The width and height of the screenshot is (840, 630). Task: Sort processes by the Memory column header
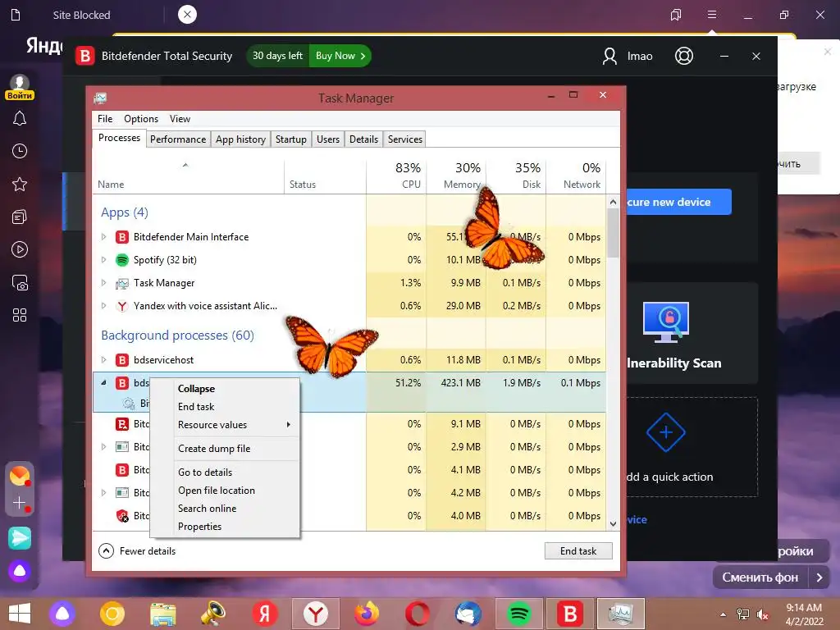click(456, 176)
